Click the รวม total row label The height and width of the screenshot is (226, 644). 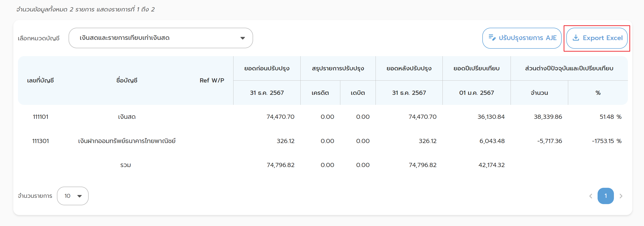click(125, 165)
